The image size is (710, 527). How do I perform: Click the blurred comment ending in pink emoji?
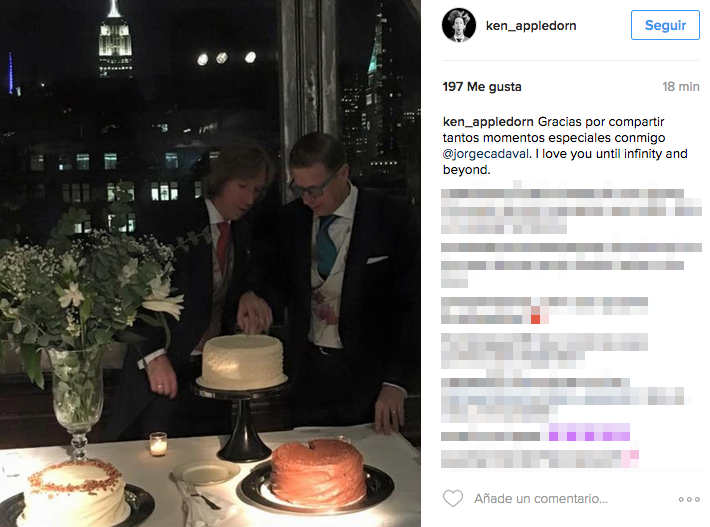[x=540, y=459]
